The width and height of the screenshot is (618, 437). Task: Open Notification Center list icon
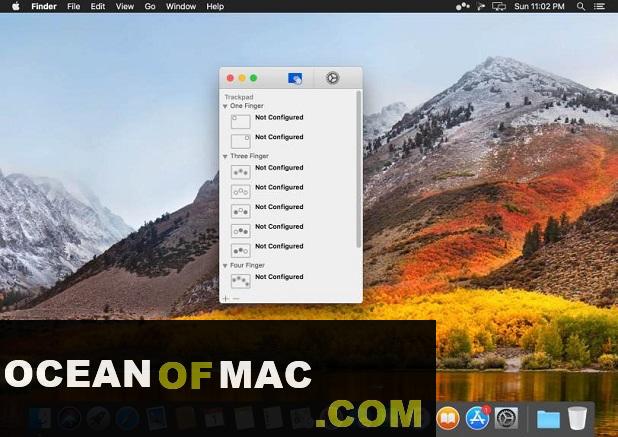click(599, 6)
